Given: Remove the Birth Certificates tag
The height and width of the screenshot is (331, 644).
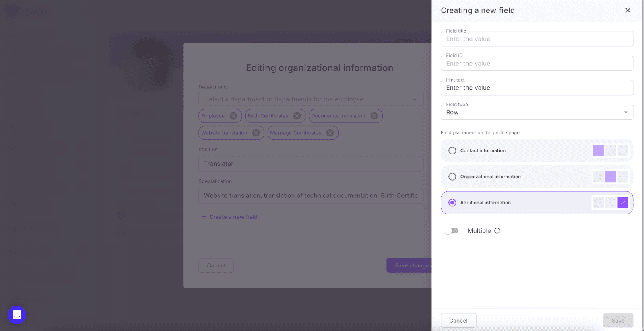Looking at the screenshot, I should (x=297, y=116).
